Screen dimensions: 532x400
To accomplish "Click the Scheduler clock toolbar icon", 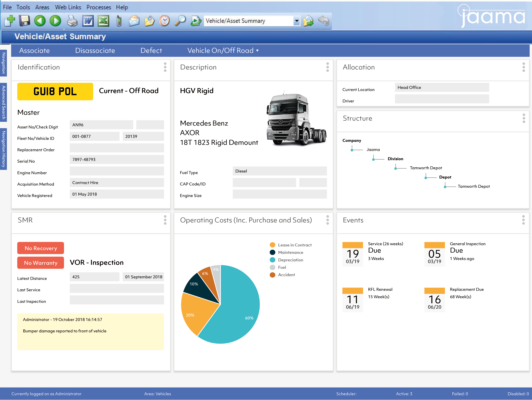I will point(165,21).
